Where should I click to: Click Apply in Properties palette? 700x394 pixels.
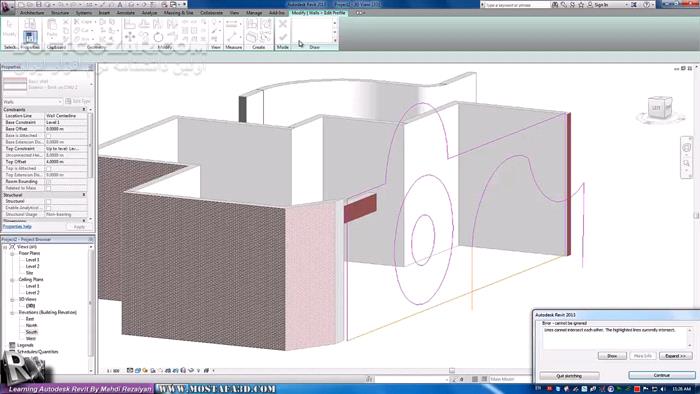[79, 227]
